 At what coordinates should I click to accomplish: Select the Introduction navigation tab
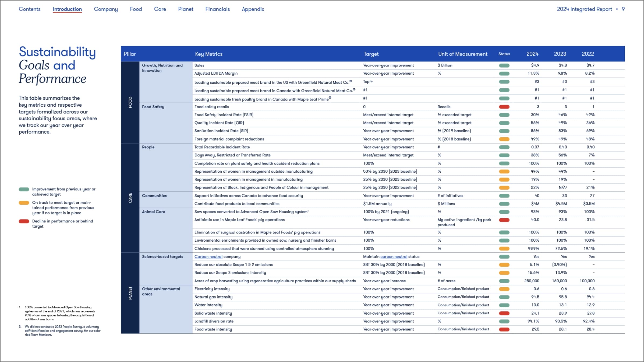[x=67, y=9]
